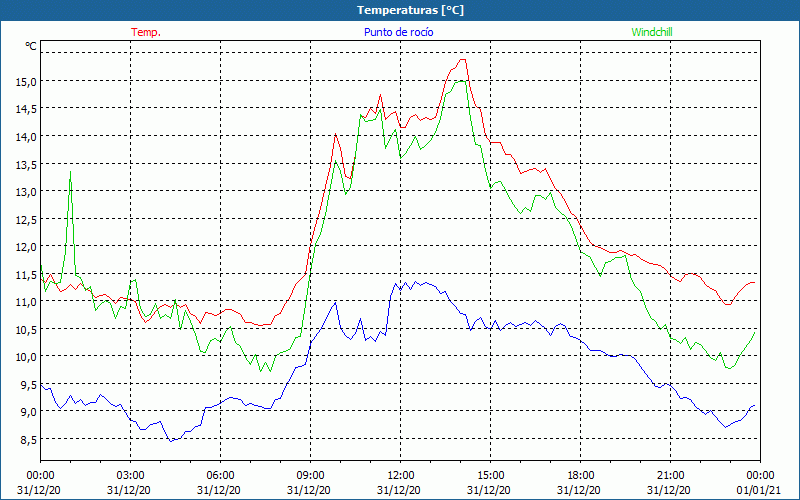Click the 09:00 x-axis time label
This screenshot has height=500, width=800.
pyautogui.click(x=310, y=476)
